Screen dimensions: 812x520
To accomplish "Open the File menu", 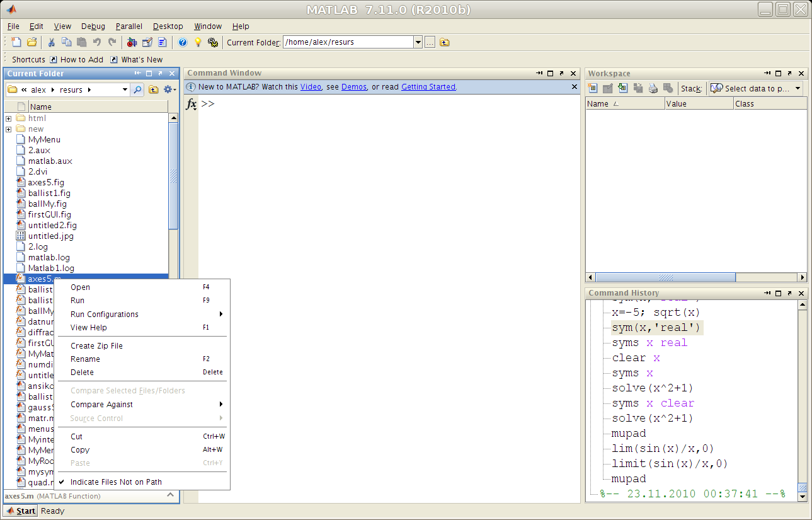I will click(x=13, y=26).
